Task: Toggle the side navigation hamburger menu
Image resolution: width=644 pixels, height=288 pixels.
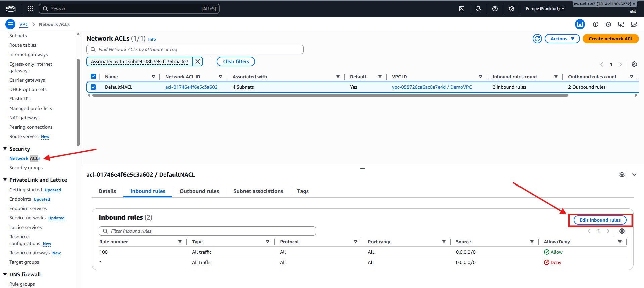Action: (10, 24)
